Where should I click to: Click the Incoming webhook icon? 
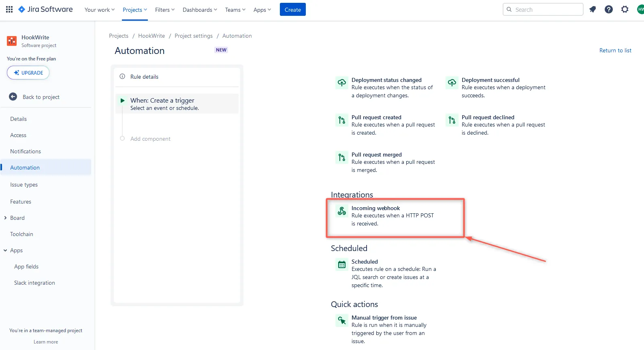[342, 211]
